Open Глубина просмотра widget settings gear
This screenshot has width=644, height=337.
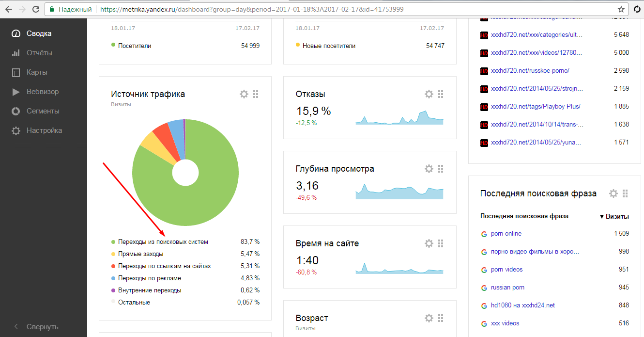[x=429, y=169]
